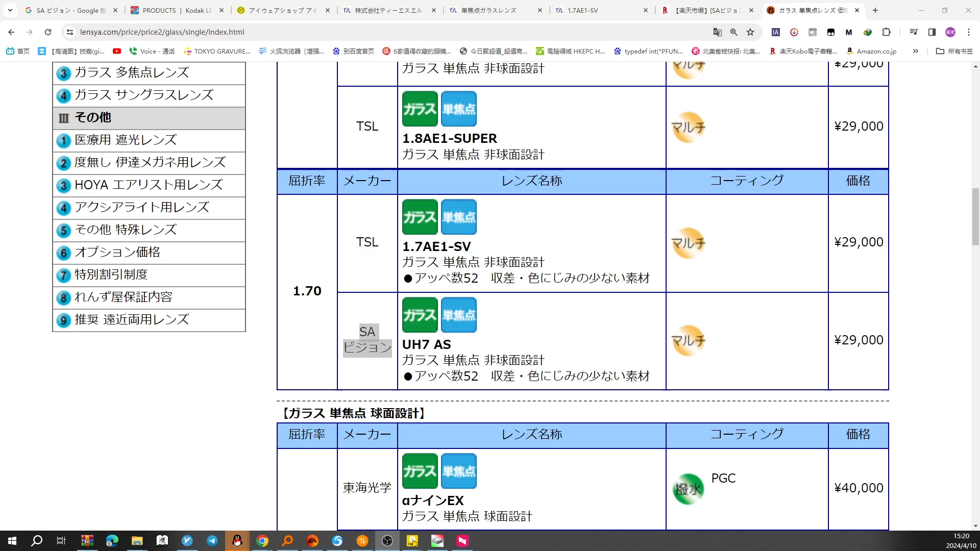
Task: Open Telegram from the taskbar
Action: click(212, 541)
